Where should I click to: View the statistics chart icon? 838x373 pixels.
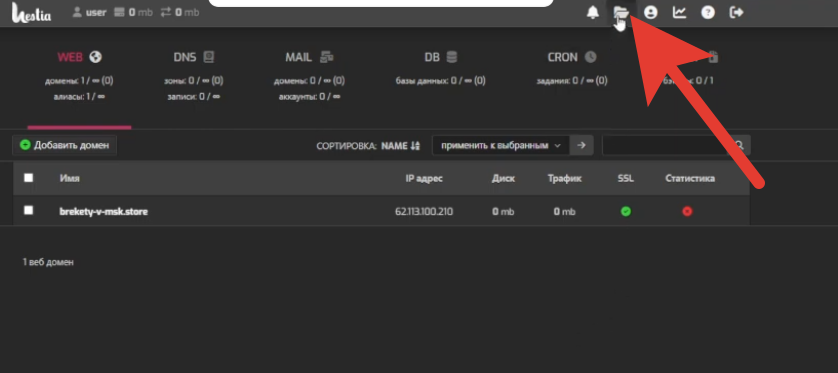[x=679, y=12]
